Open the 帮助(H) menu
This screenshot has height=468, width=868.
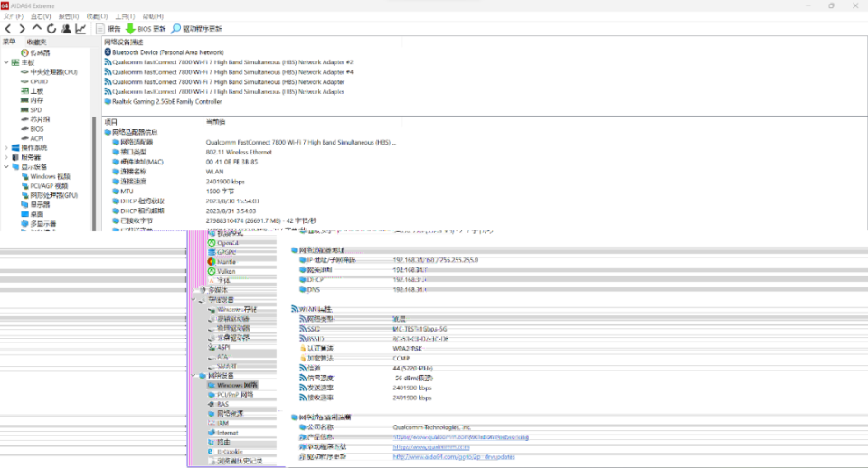[153, 16]
